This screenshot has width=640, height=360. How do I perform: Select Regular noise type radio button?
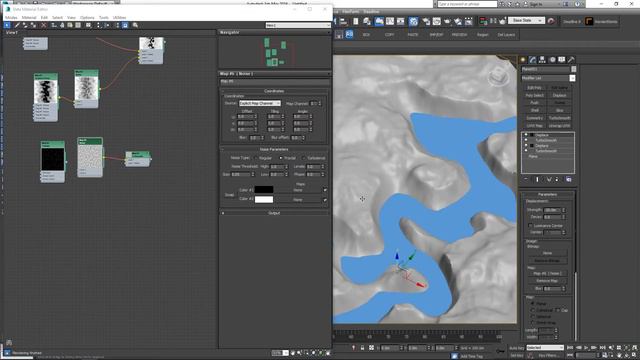point(256,158)
